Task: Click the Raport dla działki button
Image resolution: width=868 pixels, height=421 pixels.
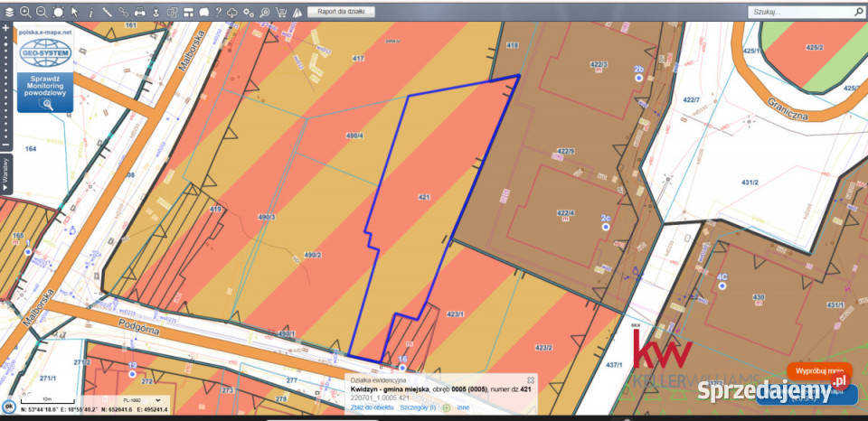Action: pyautogui.click(x=340, y=12)
